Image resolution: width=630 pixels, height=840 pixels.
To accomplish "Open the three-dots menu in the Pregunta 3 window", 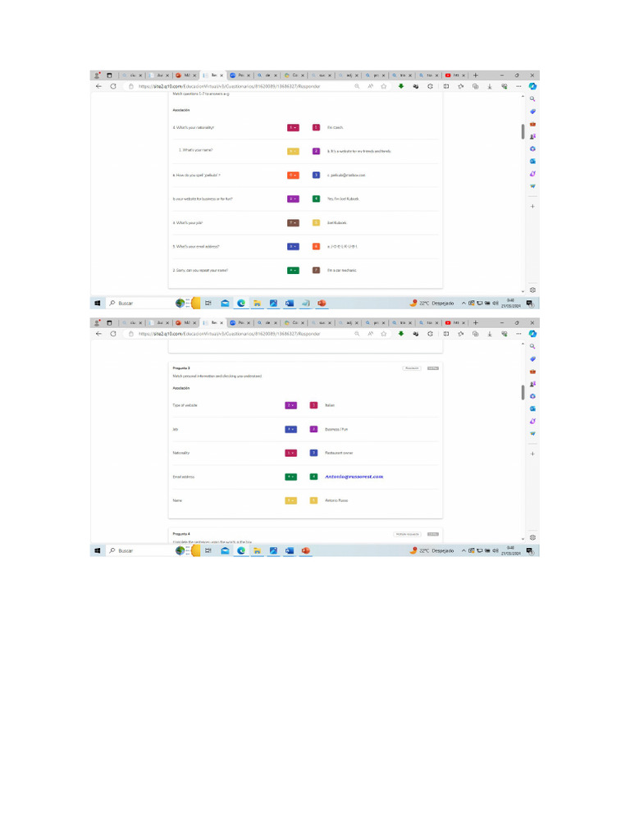I will (x=518, y=334).
